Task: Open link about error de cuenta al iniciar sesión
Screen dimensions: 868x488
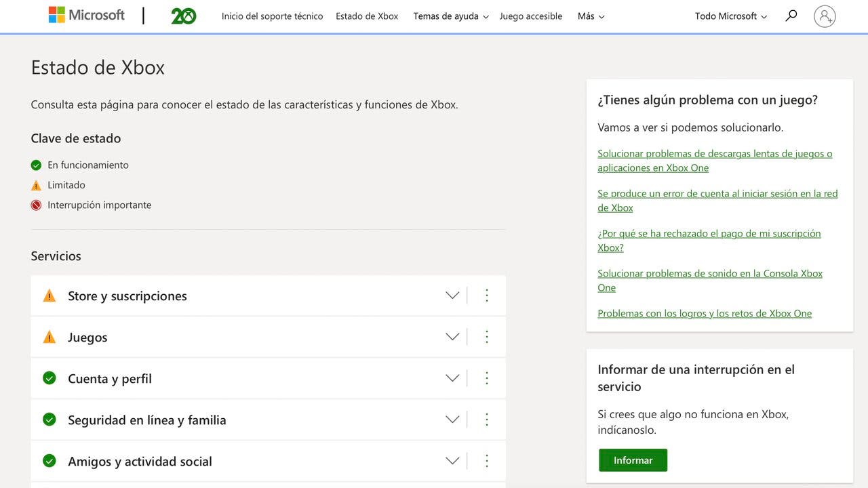Action: [x=717, y=201]
